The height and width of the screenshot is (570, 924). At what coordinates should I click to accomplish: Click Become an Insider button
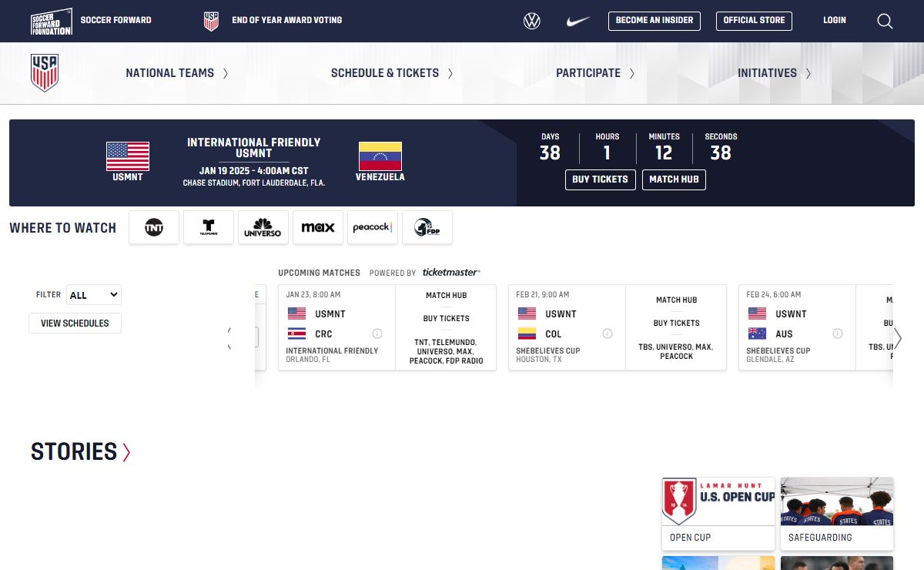pos(654,21)
